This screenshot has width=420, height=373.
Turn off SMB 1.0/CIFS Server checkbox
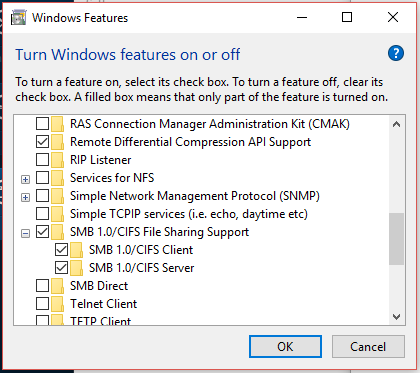click(x=61, y=268)
